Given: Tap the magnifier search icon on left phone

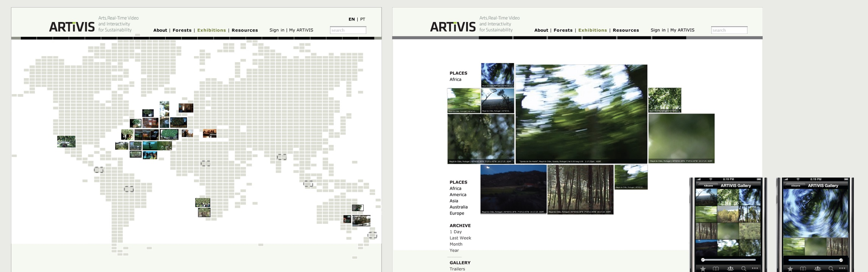Looking at the screenshot, I should click(x=744, y=269).
